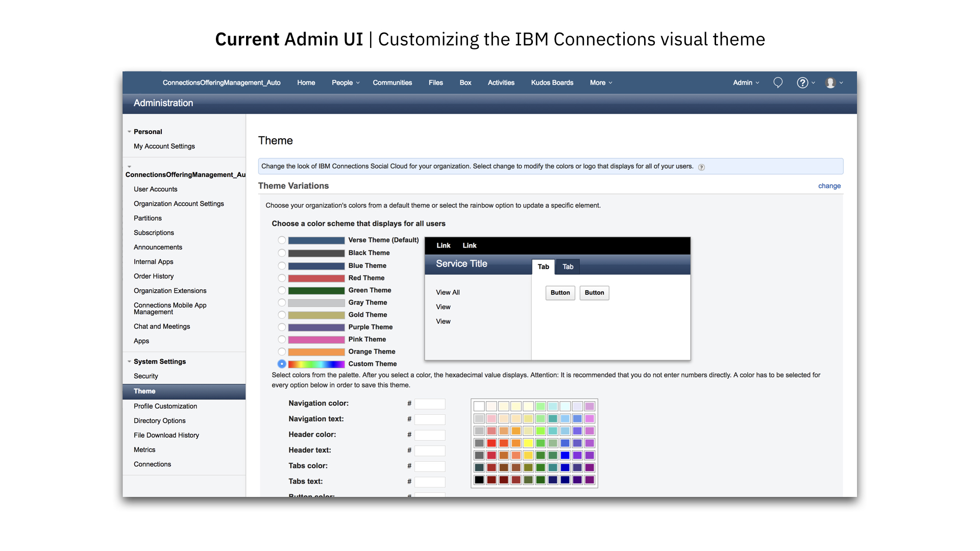This screenshot has width=980, height=551.
Task: Select the Gray Theme radio button
Action: click(282, 303)
